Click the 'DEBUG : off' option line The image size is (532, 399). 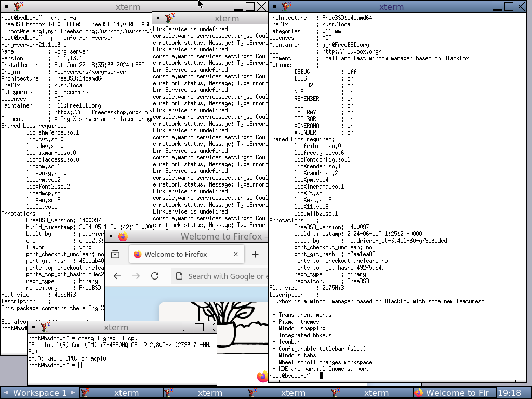pos(325,72)
